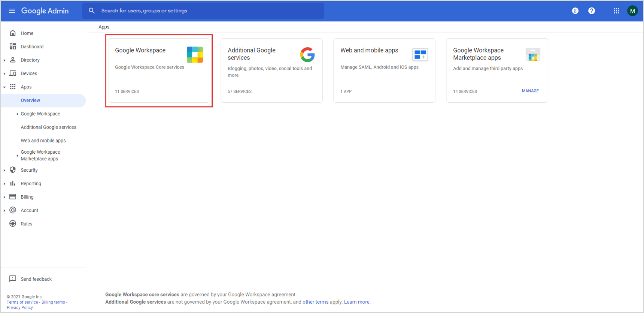Open the Help question mark icon

tap(592, 11)
